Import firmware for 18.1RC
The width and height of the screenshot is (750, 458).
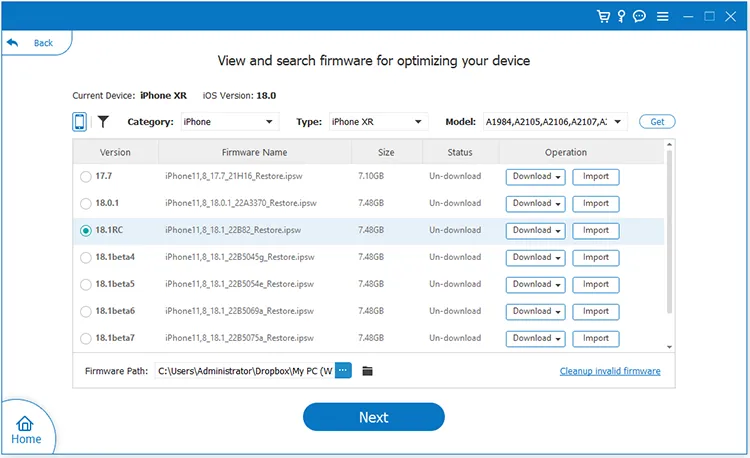click(x=596, y=231)
